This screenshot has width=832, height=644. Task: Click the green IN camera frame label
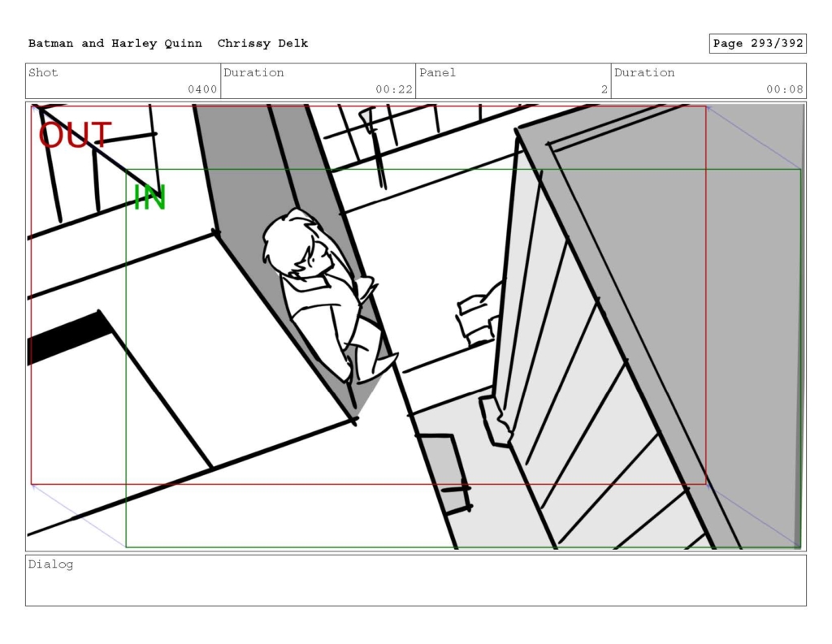149,198
